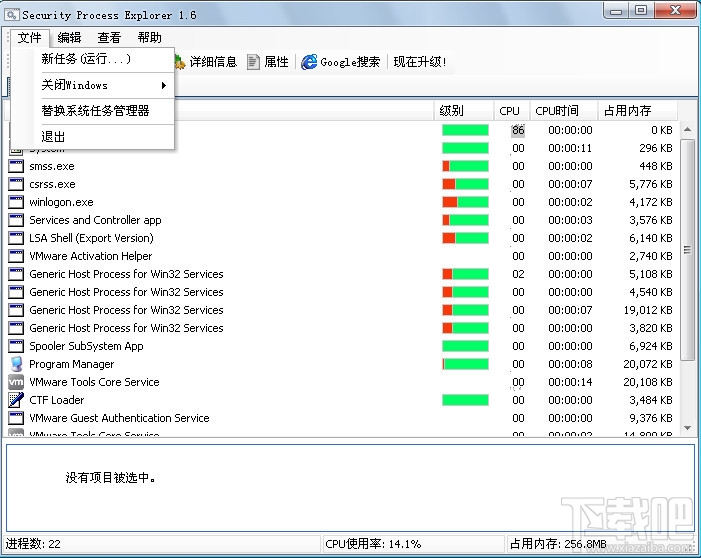Click the 详细信息 toolbar icon

180,62
